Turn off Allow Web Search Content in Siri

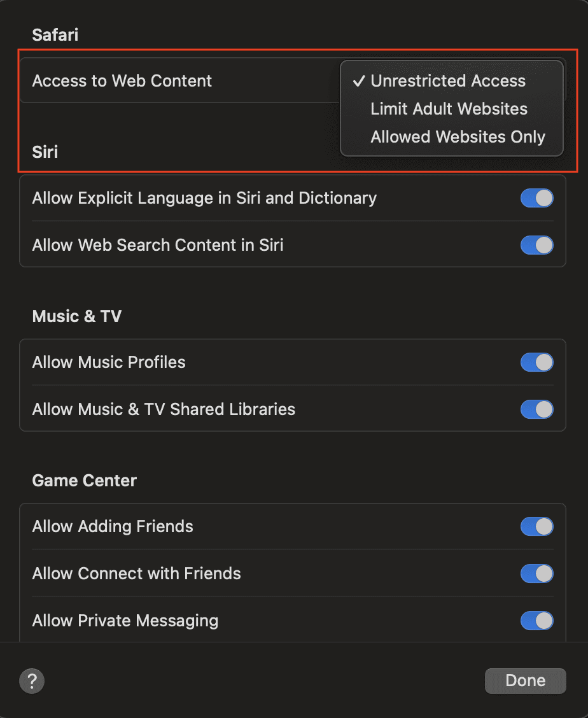536,245
